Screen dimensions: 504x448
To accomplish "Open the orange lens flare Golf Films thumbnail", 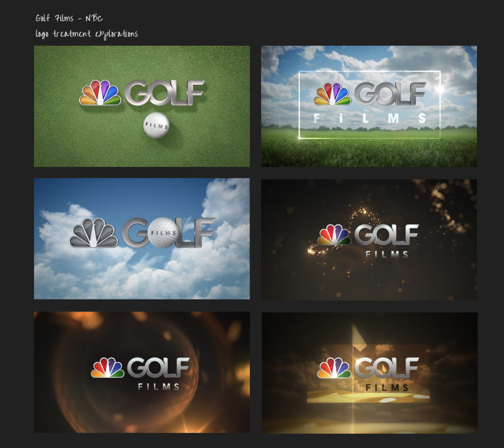I will click(142, 372).
